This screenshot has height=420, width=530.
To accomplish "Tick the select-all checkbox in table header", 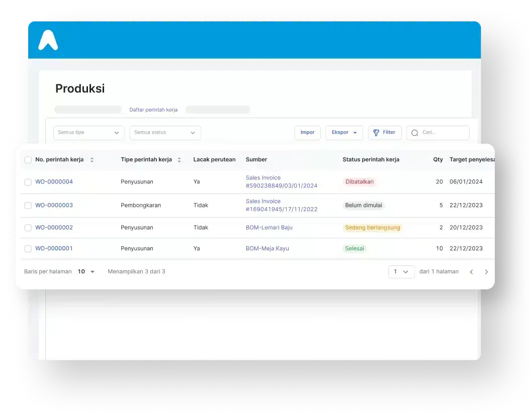I will [28, 160].
